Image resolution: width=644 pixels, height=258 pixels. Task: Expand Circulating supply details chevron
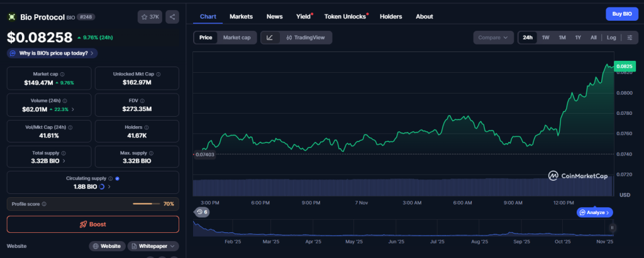coord(109,187)
